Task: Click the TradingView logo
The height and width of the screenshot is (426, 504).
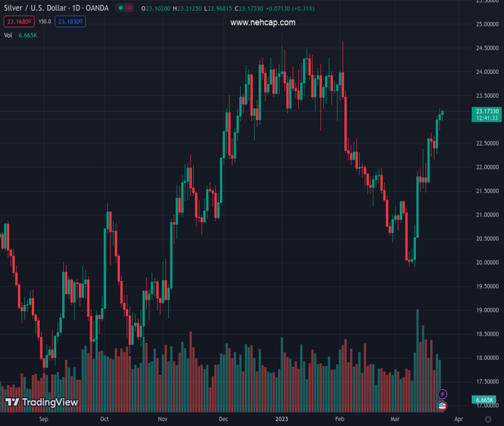Action: (x=41, y=403)
